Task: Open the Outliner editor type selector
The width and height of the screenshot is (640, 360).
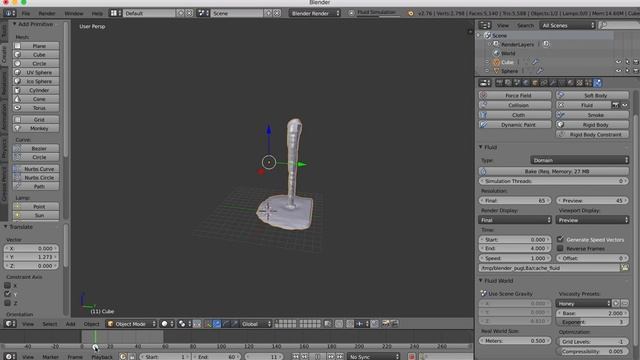Action: point(485,25)
